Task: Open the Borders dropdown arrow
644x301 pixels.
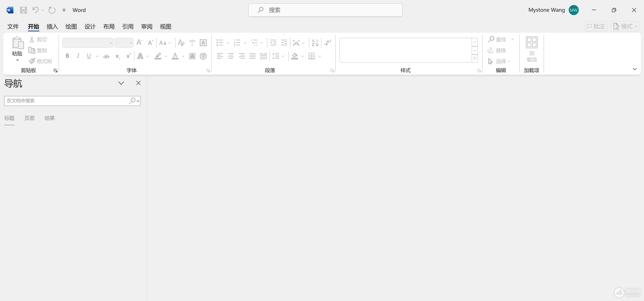Action: 320,56
